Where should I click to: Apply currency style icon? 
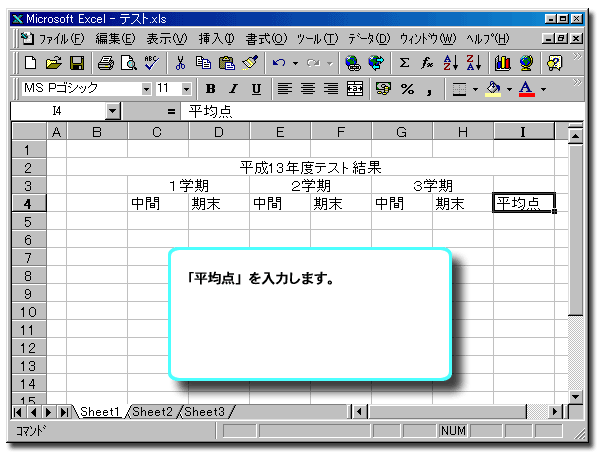tap(383, 89)
